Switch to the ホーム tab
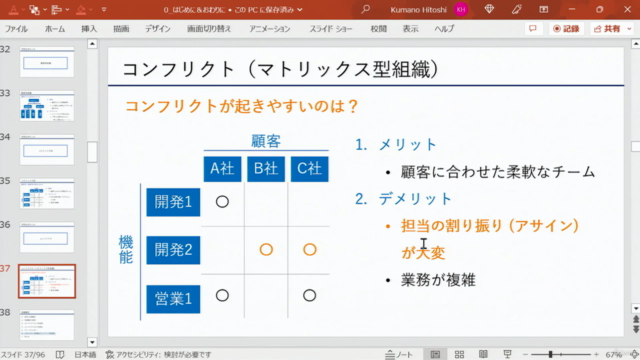The height and width of the screenshot is (360, 640). (x=55, y=29)
